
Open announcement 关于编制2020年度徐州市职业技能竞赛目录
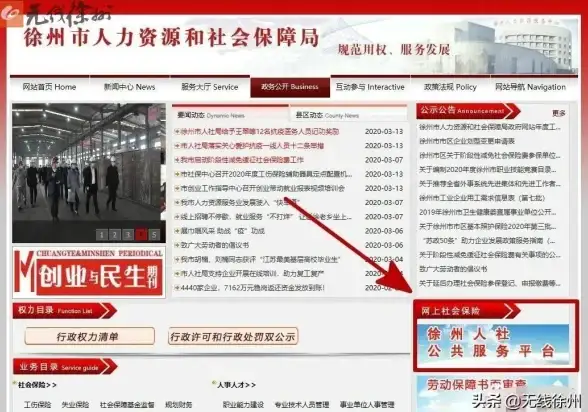point(488,170)
